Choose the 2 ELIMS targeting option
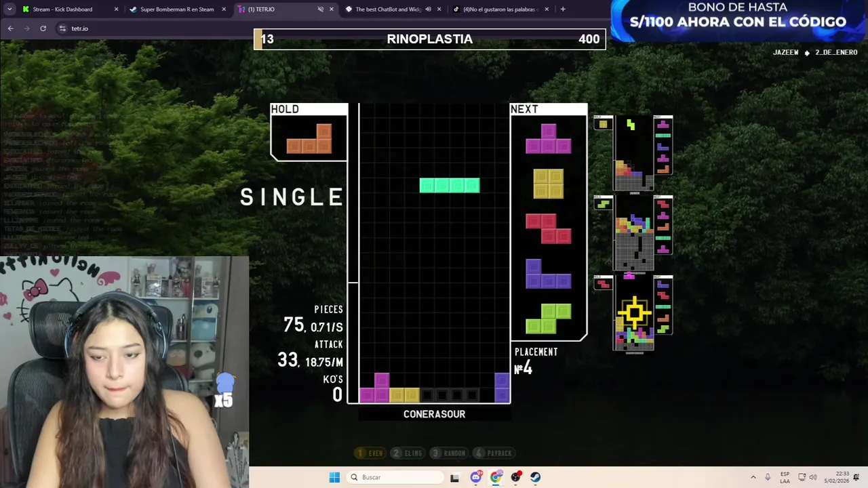Viewport: 868px width, 488px height. click(x=408, y=453)
